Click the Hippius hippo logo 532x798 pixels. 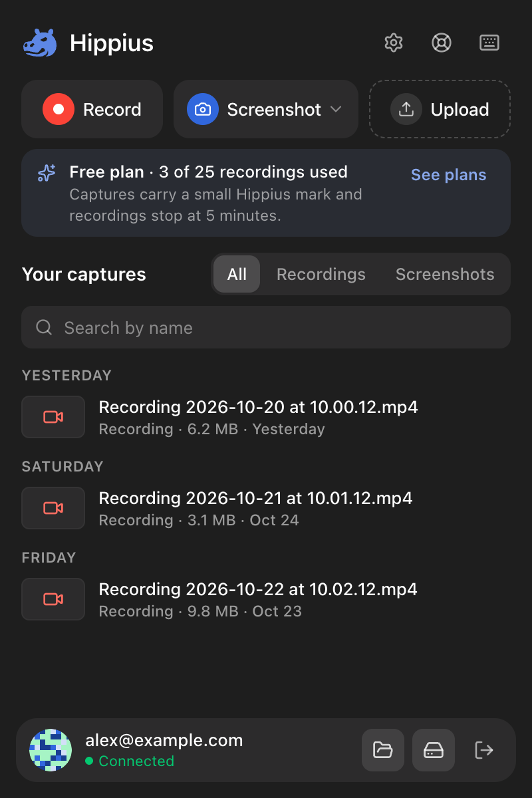pyautogui.click(x=40, y=43)
